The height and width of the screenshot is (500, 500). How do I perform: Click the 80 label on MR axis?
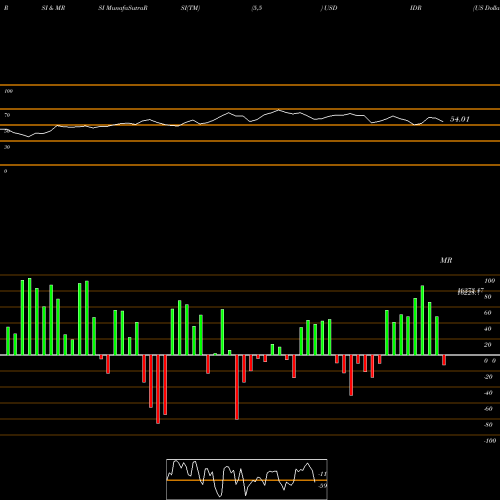pyautogui.click(x=488, y=297)
